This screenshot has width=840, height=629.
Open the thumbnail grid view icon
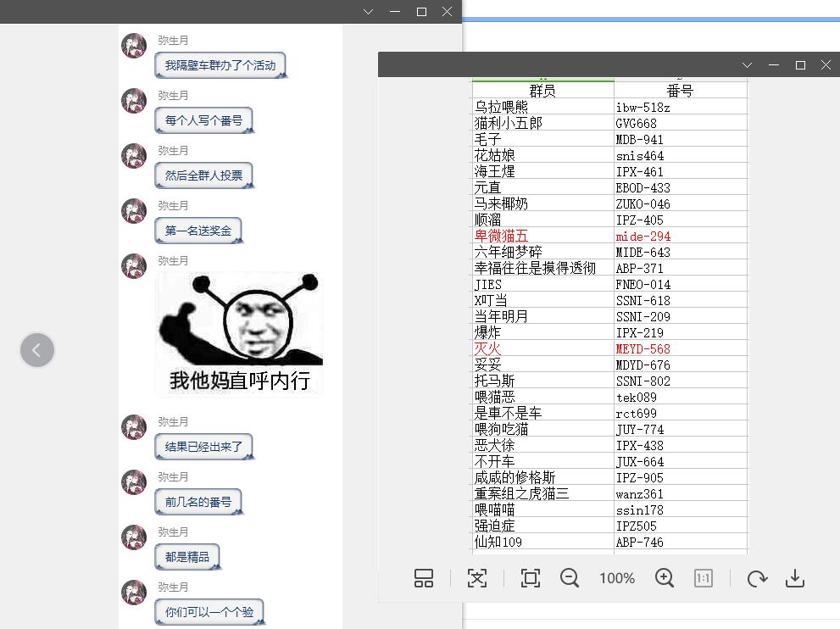(423, 578)
